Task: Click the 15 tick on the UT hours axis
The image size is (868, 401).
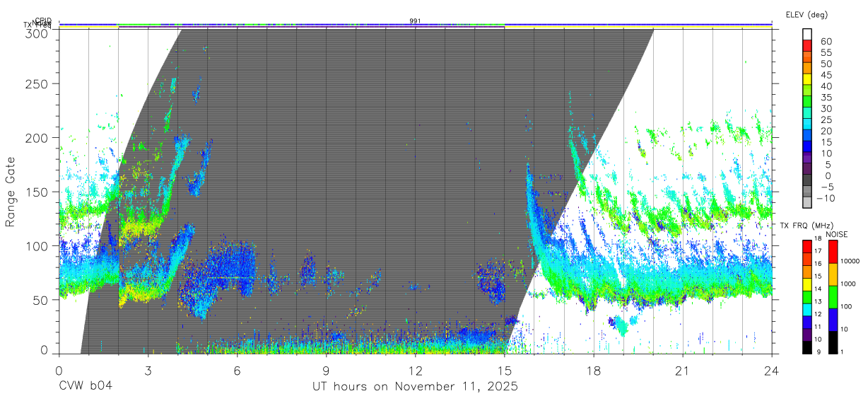Action: [x=504, y=371]
